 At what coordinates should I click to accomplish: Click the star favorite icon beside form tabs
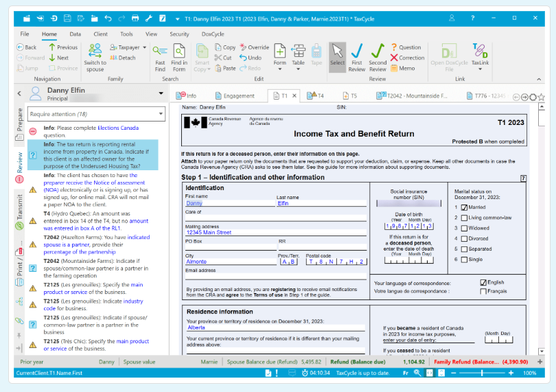coord(541,97)
